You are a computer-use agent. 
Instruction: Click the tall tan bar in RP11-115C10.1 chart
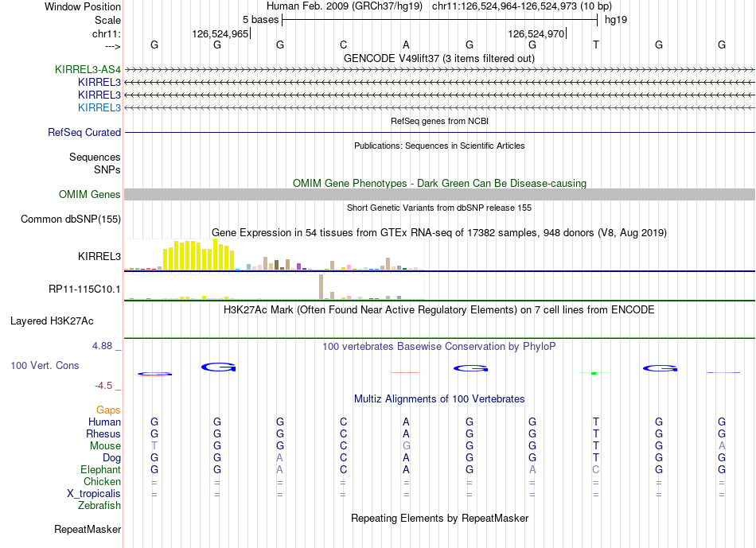coord(321,287)
